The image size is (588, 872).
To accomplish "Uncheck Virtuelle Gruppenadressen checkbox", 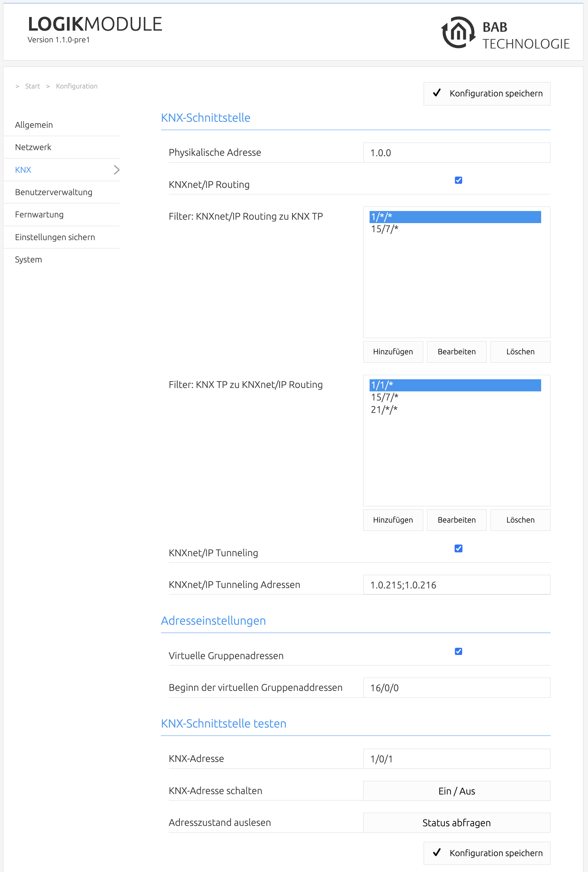I will pyautogui.click(x=458, y=651).
